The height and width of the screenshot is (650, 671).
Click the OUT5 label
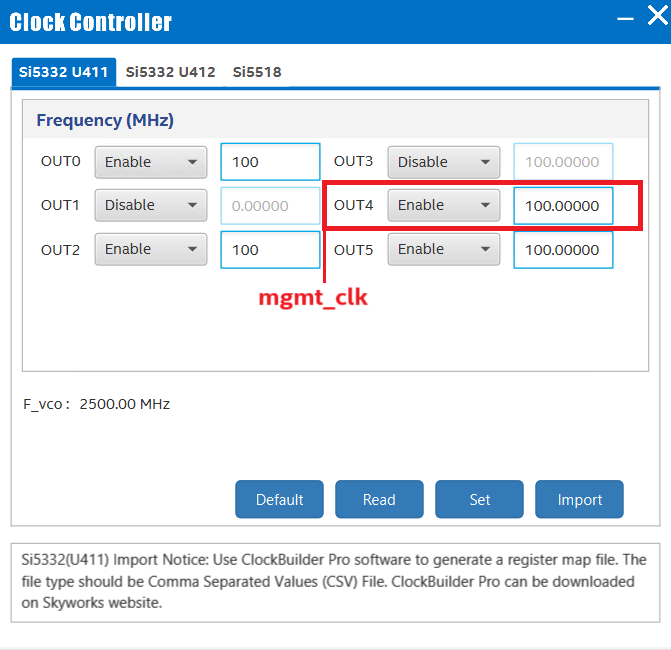[353, 250]
